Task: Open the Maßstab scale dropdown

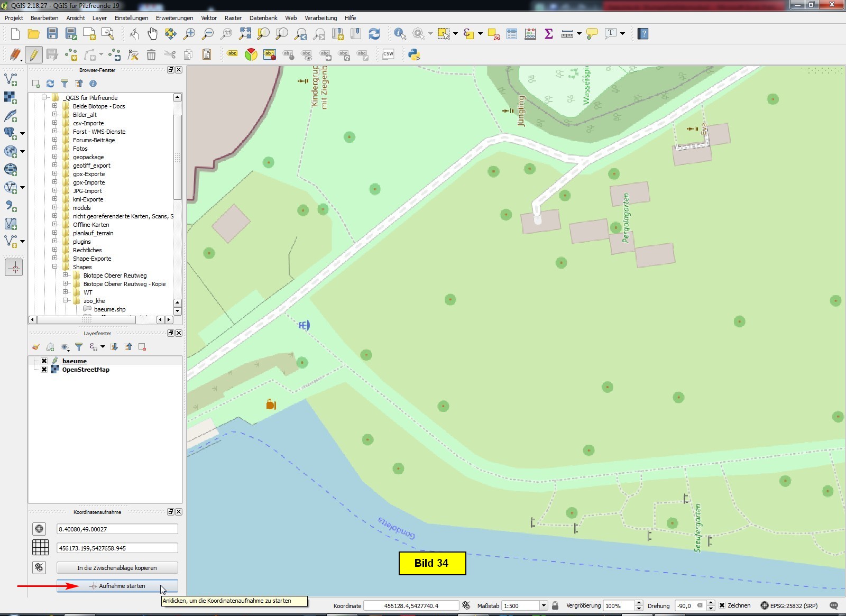Action: tap(543, 605)
